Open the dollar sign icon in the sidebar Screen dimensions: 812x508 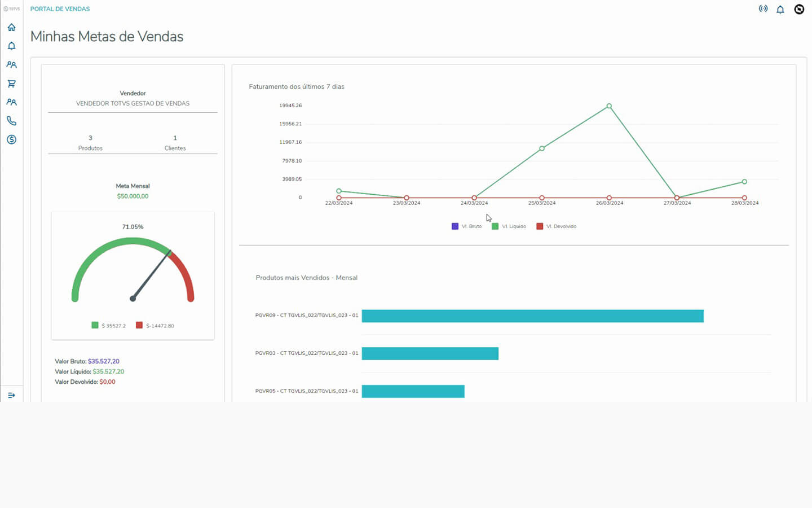pos(11,139)
